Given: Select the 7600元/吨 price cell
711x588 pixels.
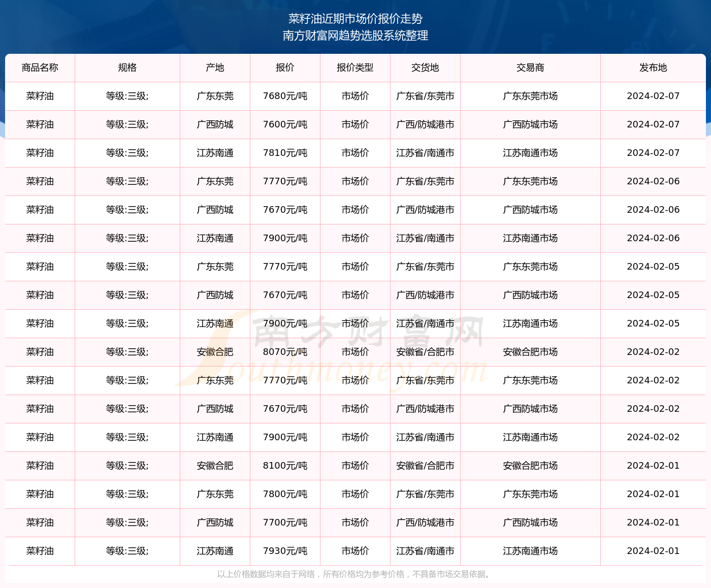Looking at the screenshot, I should point(285,124).
